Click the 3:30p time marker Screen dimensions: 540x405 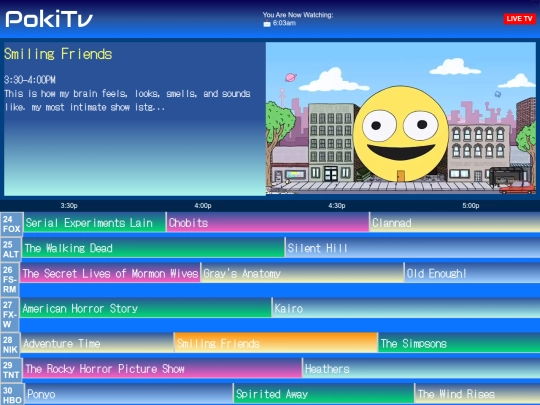[x=69, y=206]
